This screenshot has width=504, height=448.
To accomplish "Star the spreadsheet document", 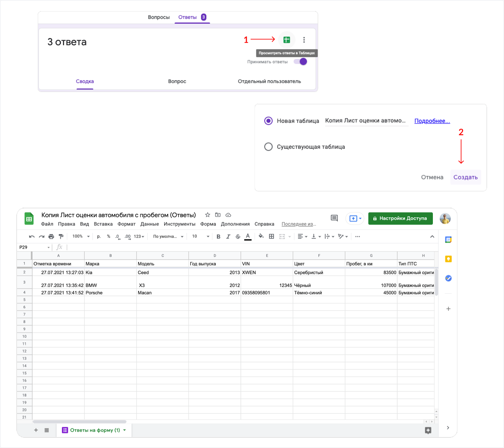I will pyautogui.click(x=207, y=215).
